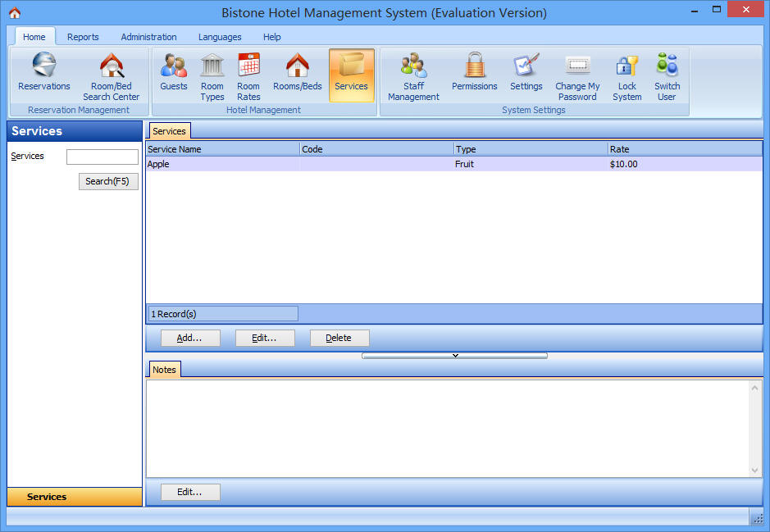Minimize the Bistone window

coord(695,11)
